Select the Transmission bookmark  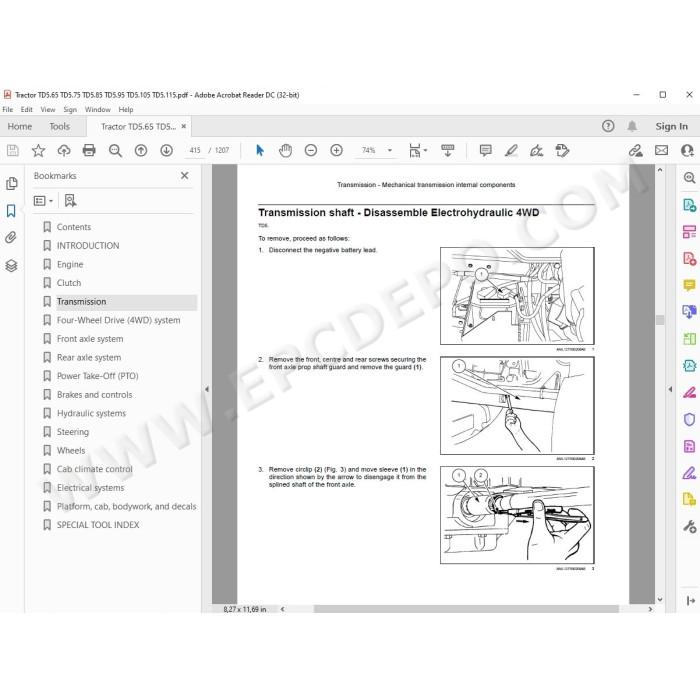(x=82, y=302)
